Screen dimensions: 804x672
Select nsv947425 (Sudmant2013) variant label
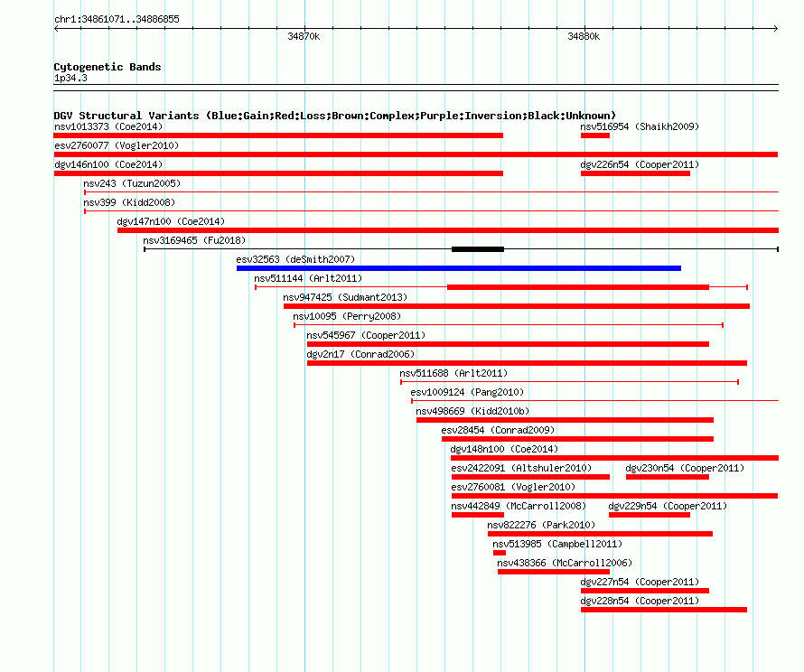[345, 297]
